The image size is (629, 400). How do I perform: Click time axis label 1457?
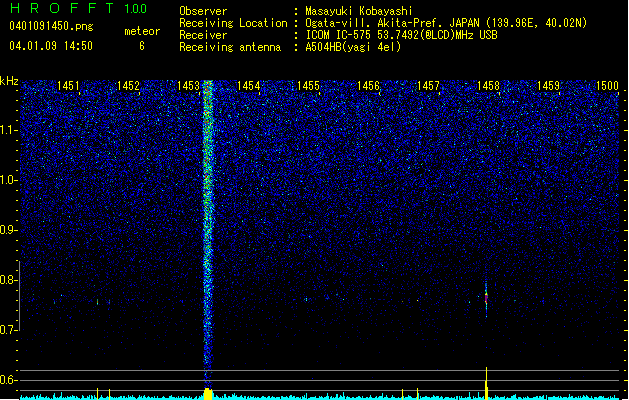coord(428,85)
